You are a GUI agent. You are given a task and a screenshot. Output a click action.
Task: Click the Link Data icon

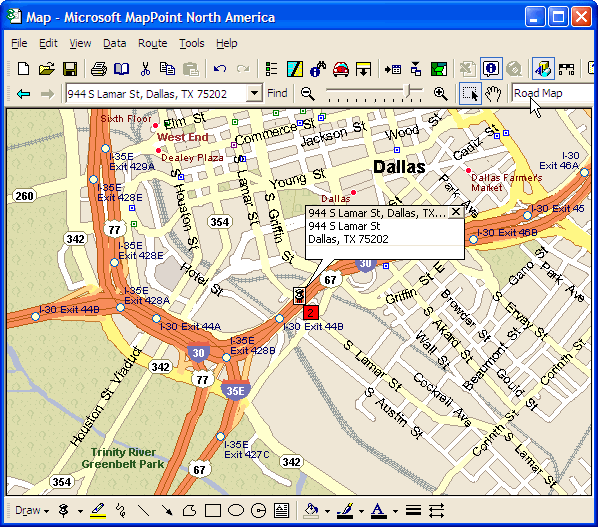point(416,69)
